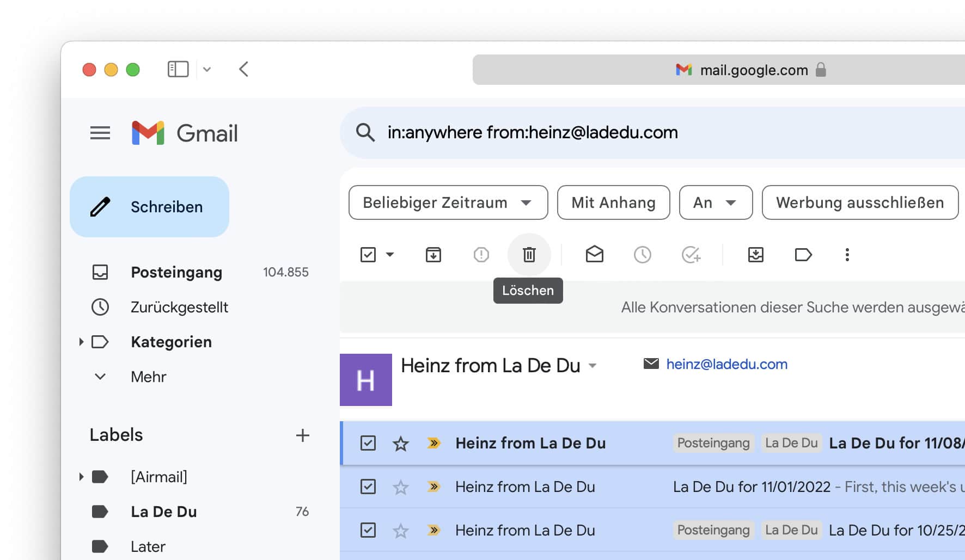
Task: Click the Labels section heading
Action: pyautogui.click(x=116, y=435)
